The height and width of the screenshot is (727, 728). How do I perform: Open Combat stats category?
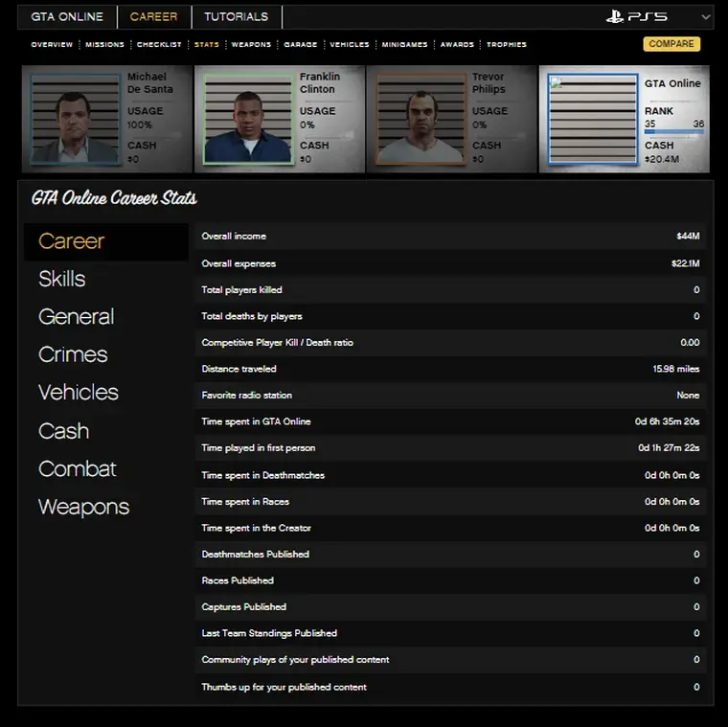(77, 468)
